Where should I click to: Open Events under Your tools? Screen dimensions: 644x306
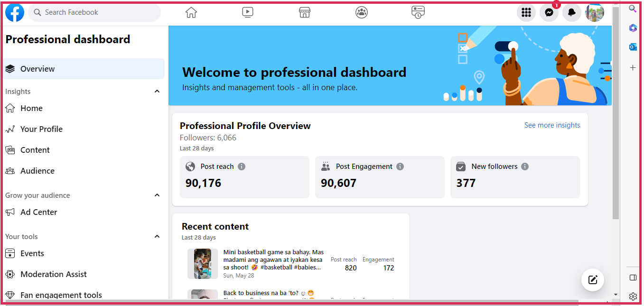click(x=84, y=253)
